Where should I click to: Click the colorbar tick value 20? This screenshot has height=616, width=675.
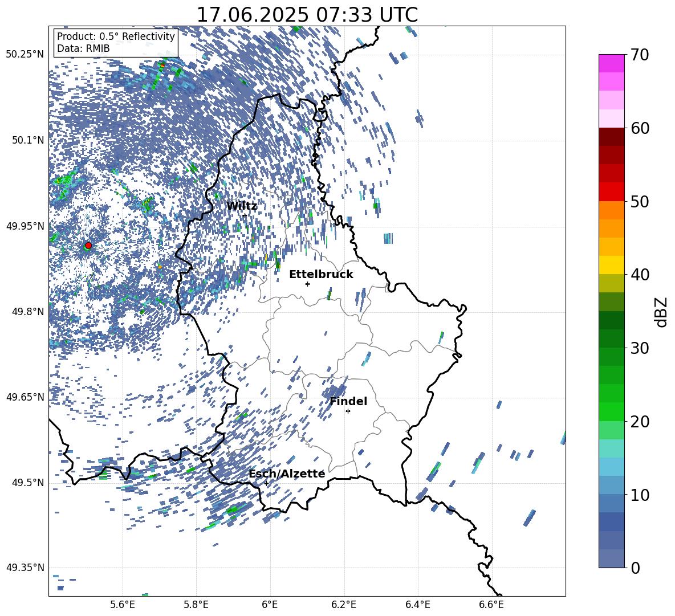640,422
